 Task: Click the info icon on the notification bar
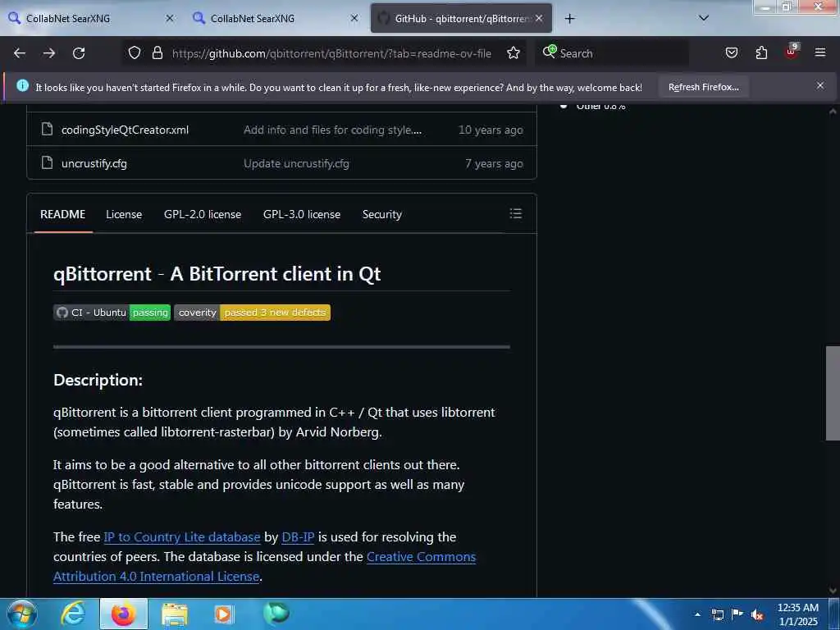[x=22, y=85]
